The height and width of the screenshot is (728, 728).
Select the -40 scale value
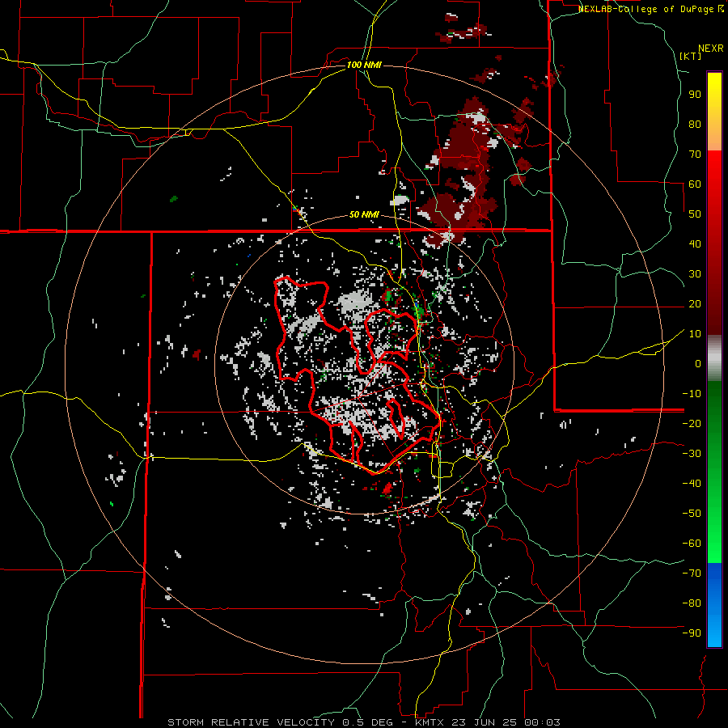point(692,484)
